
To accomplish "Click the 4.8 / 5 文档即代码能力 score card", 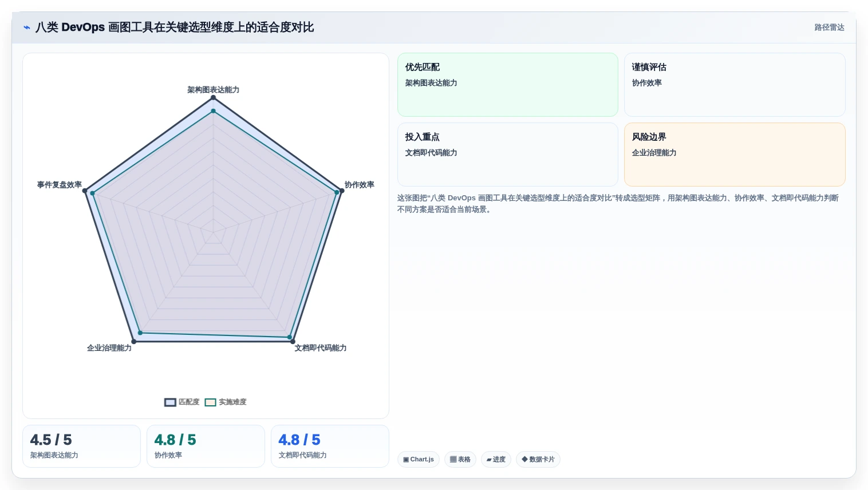I will [330, 446].
